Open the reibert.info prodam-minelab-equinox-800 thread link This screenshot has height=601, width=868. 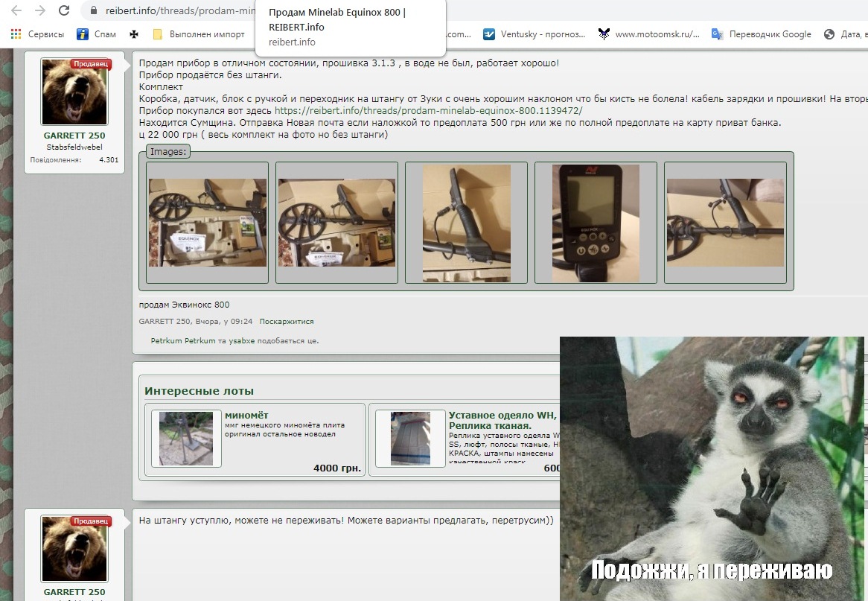point(429,111)
